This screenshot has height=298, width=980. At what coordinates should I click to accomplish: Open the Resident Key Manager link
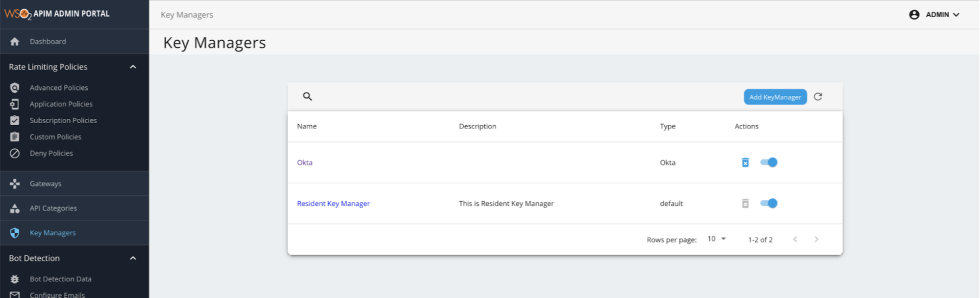point(333,203)
